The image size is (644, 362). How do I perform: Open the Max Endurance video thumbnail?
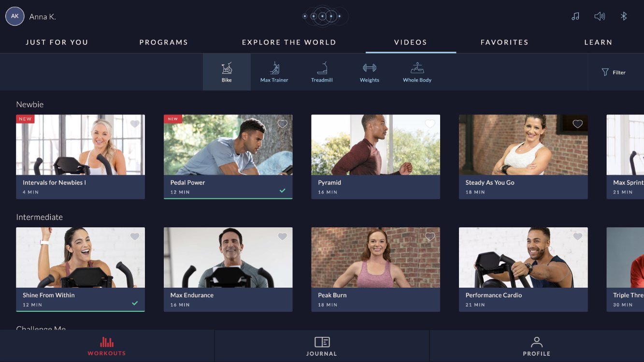coord(228,258)
